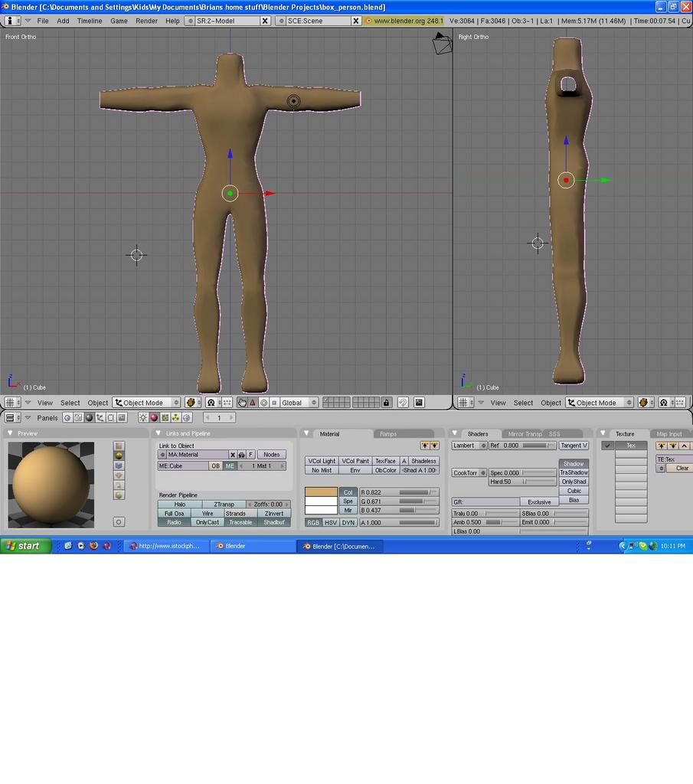This screenshot has width=693, height=784.
Task: Enable the translate manipulator triangle icon
Action: 253,403
